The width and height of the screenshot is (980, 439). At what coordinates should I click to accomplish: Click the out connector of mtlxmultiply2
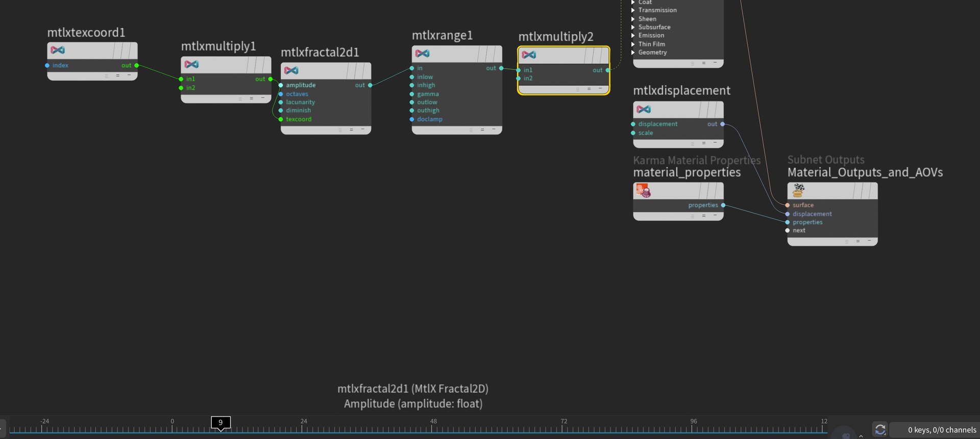click(607, 70)
